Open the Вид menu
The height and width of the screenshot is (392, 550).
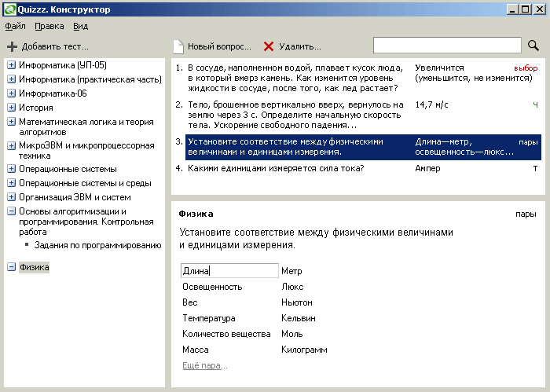click(81, 26)
